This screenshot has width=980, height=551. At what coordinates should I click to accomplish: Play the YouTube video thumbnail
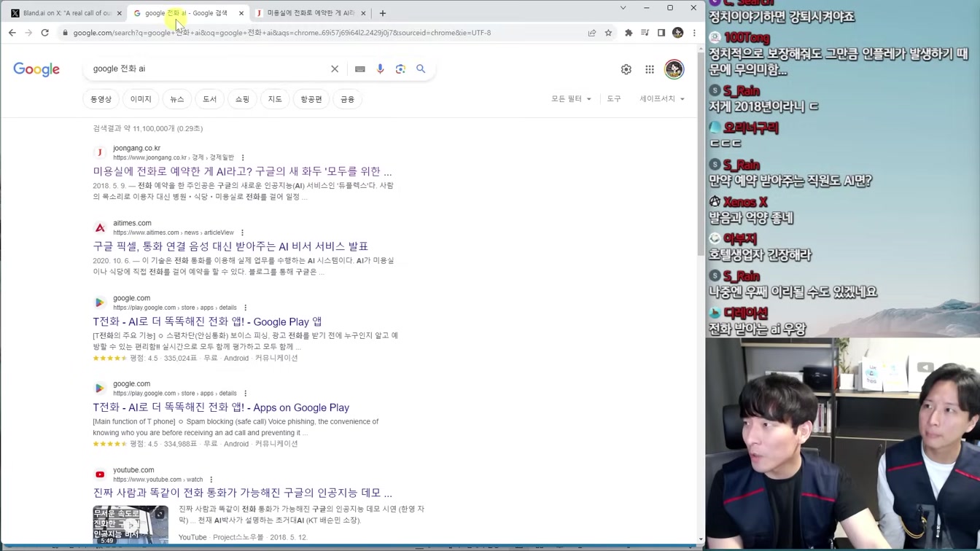click(x=131, y=525)
